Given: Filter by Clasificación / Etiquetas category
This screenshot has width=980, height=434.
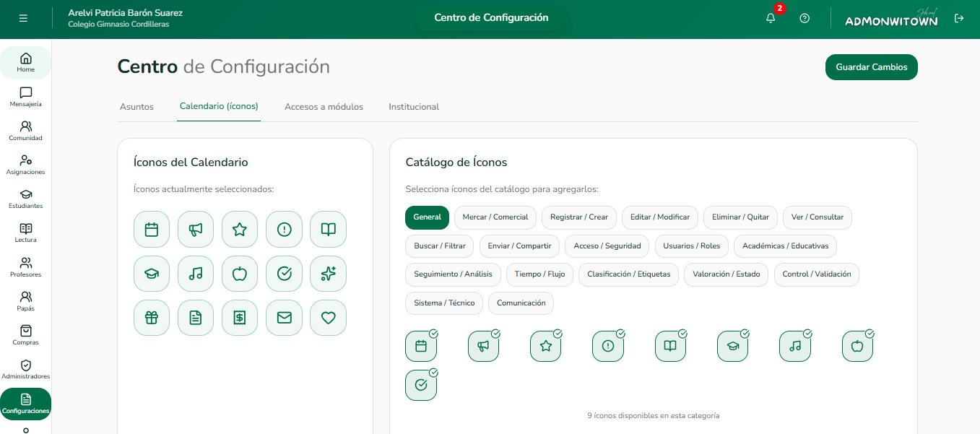Looking at the screenshot, I should 629,274.
